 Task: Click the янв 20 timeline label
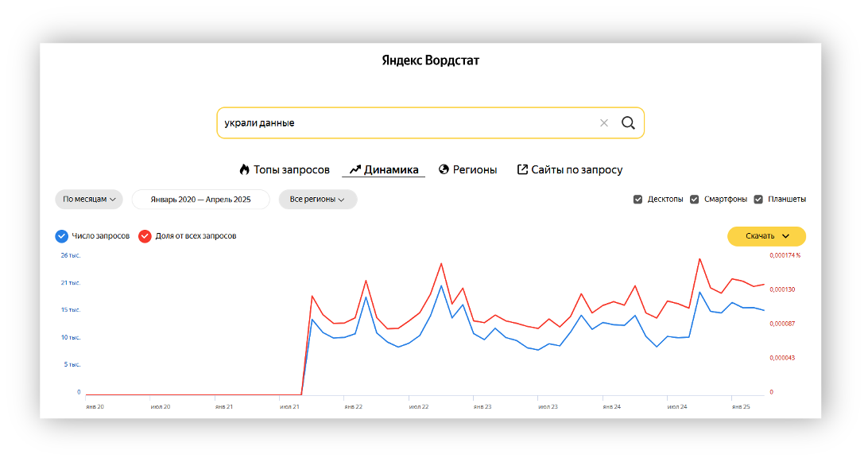[95, 406]
